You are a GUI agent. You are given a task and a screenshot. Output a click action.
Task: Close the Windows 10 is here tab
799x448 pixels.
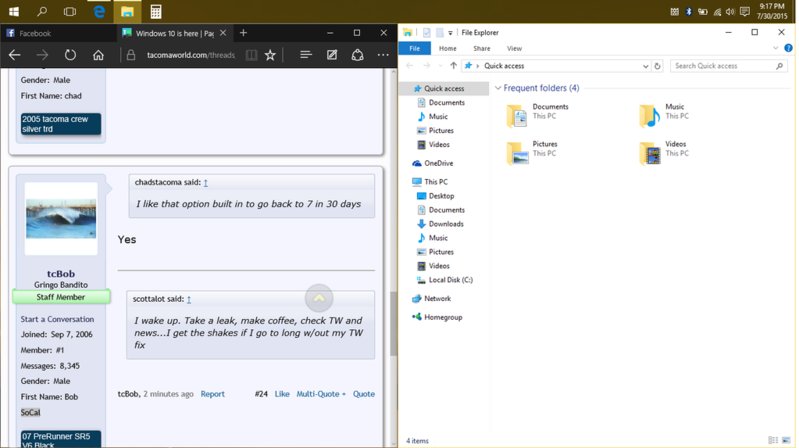(223, 33)
